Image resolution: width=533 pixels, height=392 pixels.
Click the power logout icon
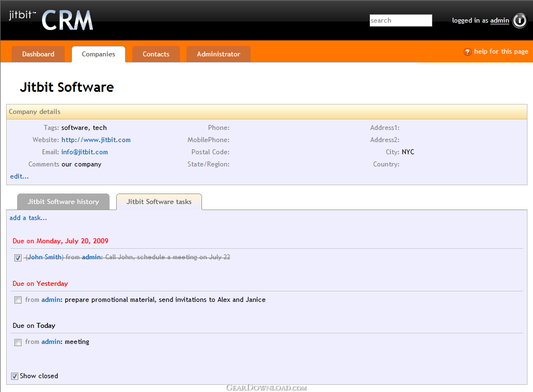tap(519, 20)
